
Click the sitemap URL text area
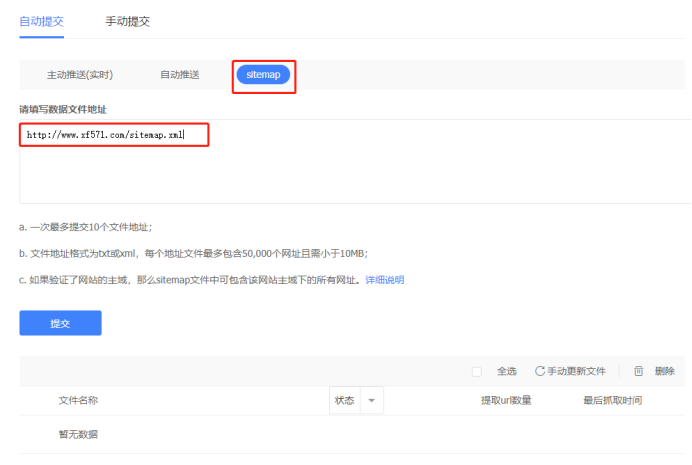[x=355, y=161]
